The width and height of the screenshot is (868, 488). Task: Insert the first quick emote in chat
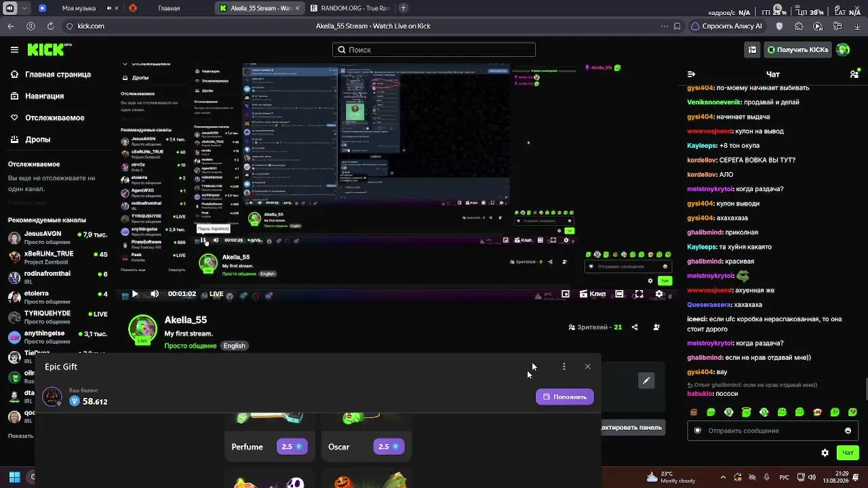click(694, 412)
